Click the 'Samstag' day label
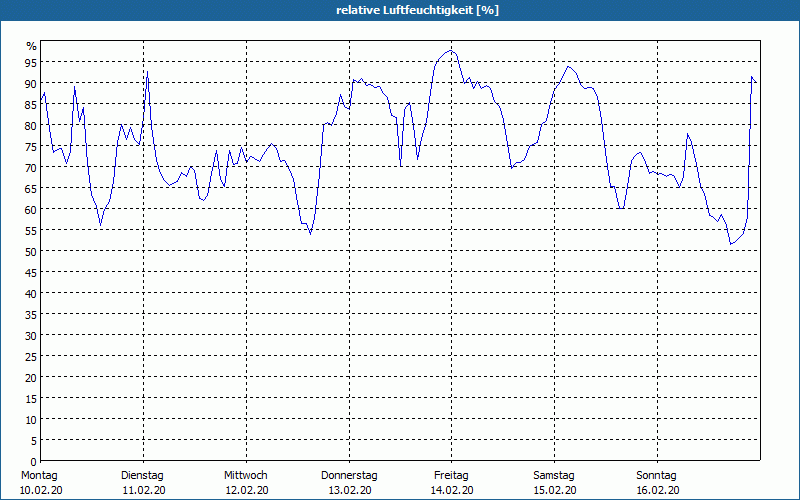Image resolution: width=800 pixels, height=500 pixels. point(554,475)
